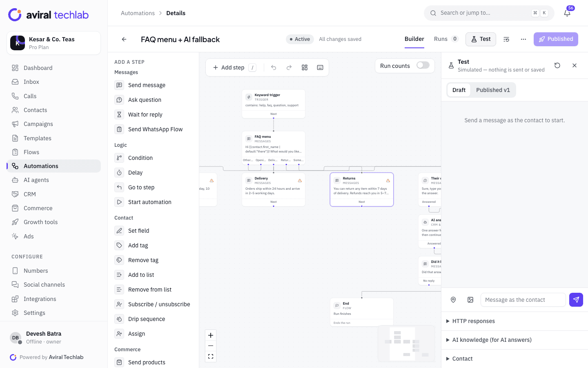588x368 pixels.
Task: Click the redo arrow in canvas toolbar
Action: [x=289, y=67]
